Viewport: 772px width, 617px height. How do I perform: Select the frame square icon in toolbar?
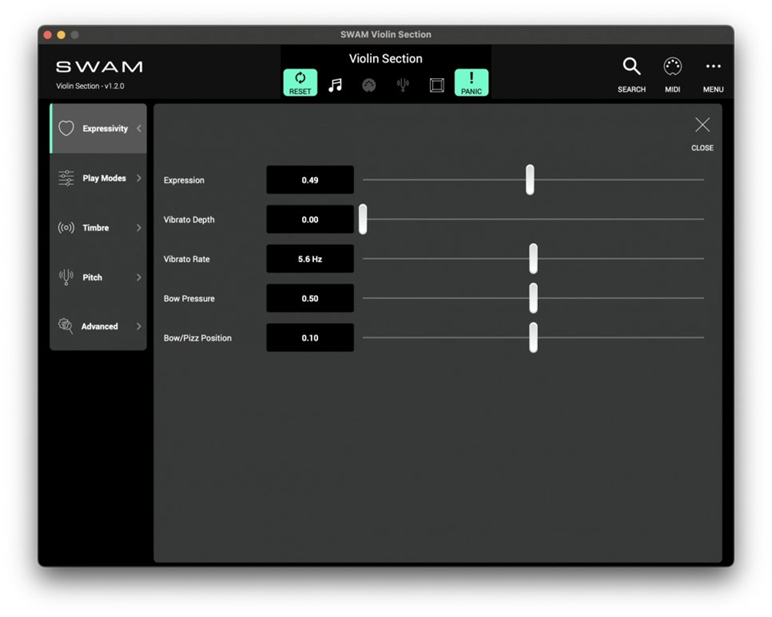(437, 85)
